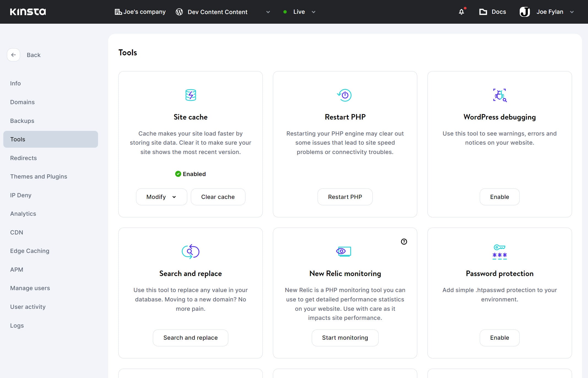Click Joe Fylan username
Viewport: 588px width, 378px height.
pos(550,12)
